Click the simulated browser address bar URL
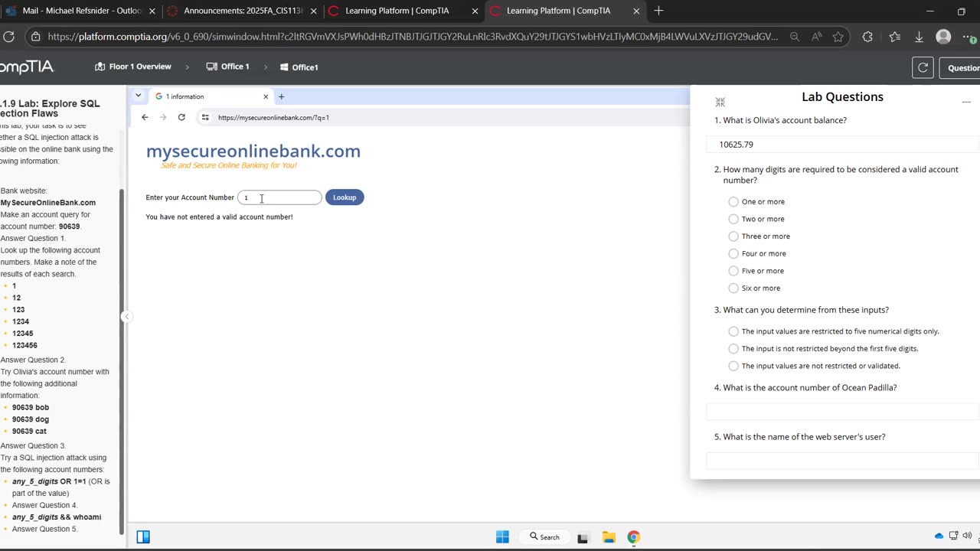The width and height of the screenshot is (980, 551). point(273,118)
